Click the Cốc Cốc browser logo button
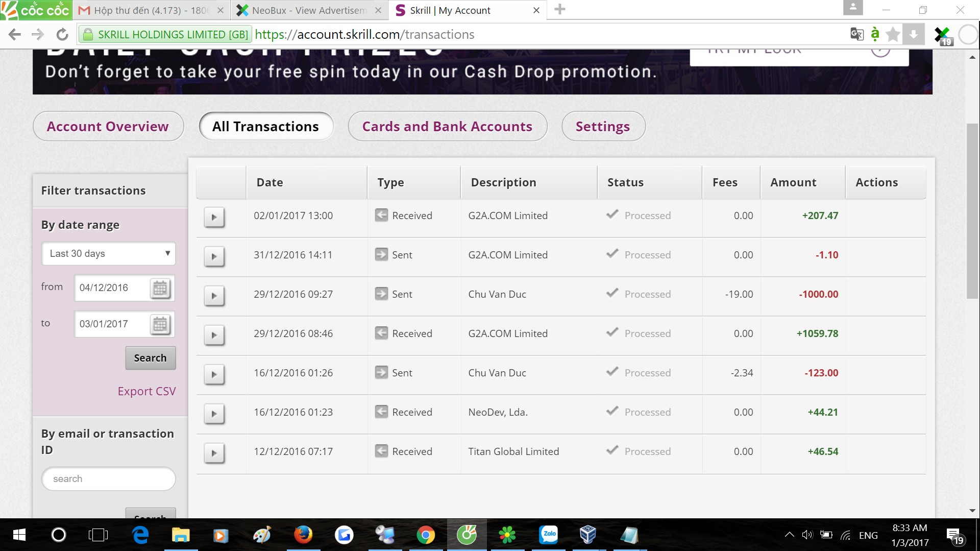This screenshot has width=980, height=551. 36,10
